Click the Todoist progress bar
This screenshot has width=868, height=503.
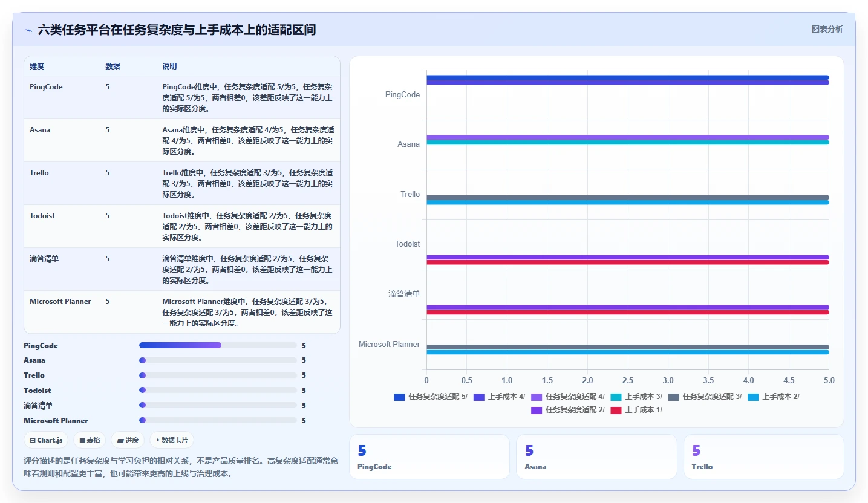click(218, 391)
